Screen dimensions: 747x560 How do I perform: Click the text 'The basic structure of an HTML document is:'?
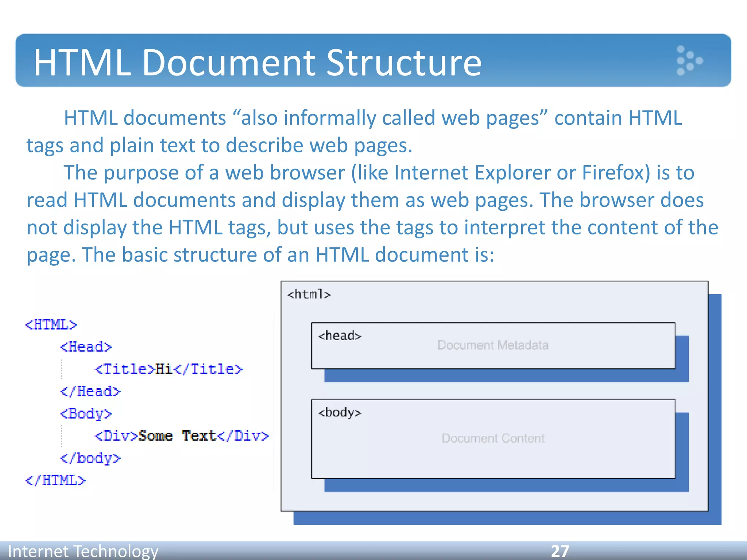[x=288, y=254]
